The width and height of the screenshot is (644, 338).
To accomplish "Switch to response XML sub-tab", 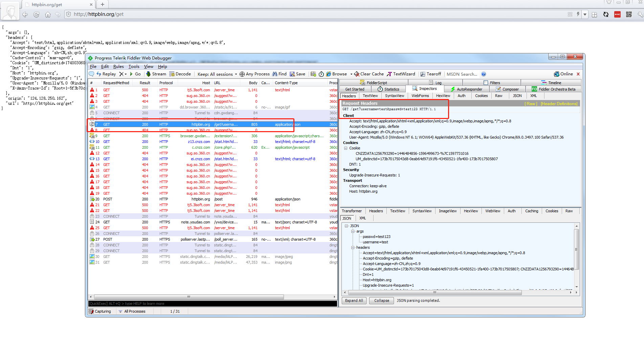I will pos(362,218).
